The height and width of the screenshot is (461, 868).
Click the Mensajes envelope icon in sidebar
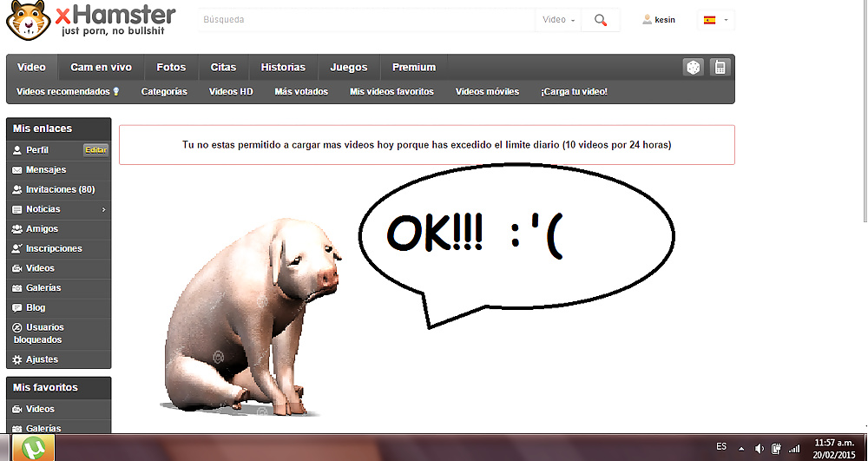[17, 170]
